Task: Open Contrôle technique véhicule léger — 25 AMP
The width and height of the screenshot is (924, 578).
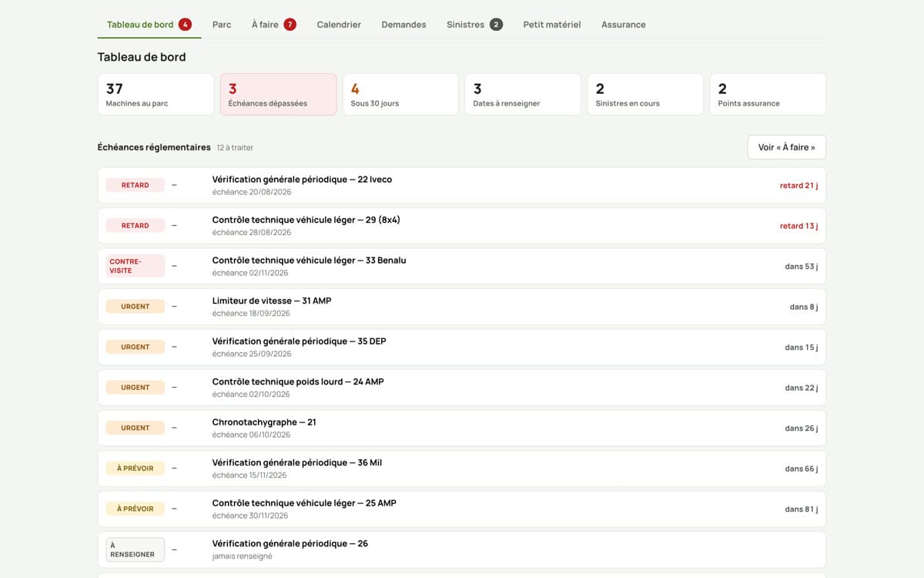Action: pos(461,509)
